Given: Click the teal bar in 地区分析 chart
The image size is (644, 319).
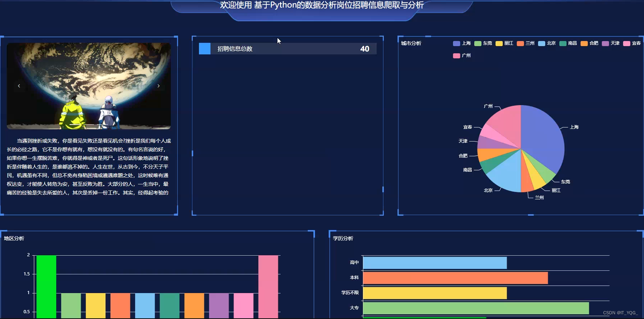Looking at the screenshot, I should 169,305.
